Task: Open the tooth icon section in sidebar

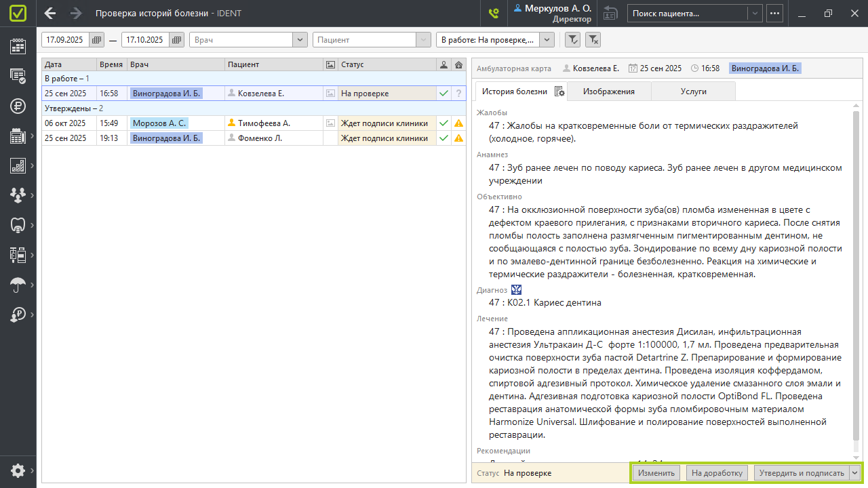Action: pyautogui.click(x=18, y=225)
